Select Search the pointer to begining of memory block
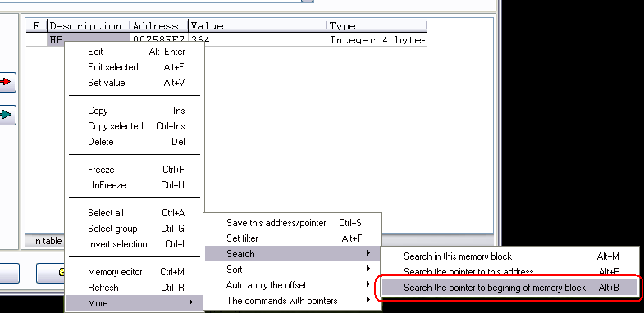Image resolution: width=644 pixels, height=313 pixels. click(x=509, y=288)
